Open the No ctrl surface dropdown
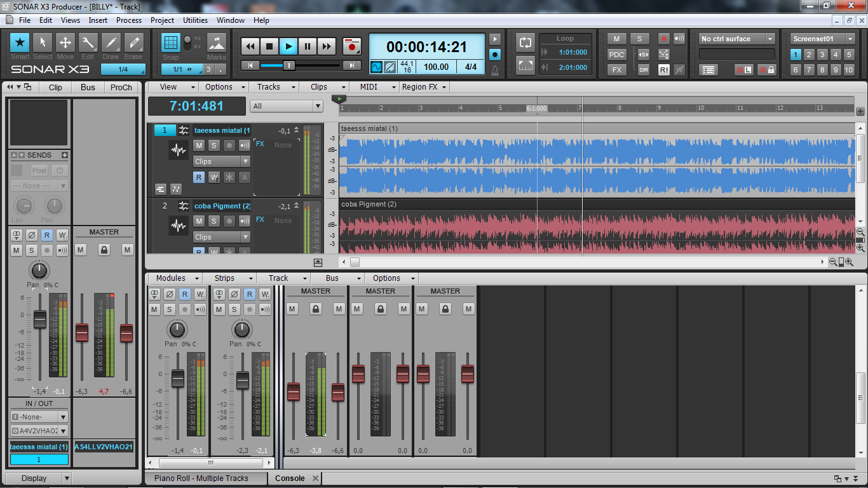Image resolution: width=868 pixels, height=488 pixels. coord(737,39)
